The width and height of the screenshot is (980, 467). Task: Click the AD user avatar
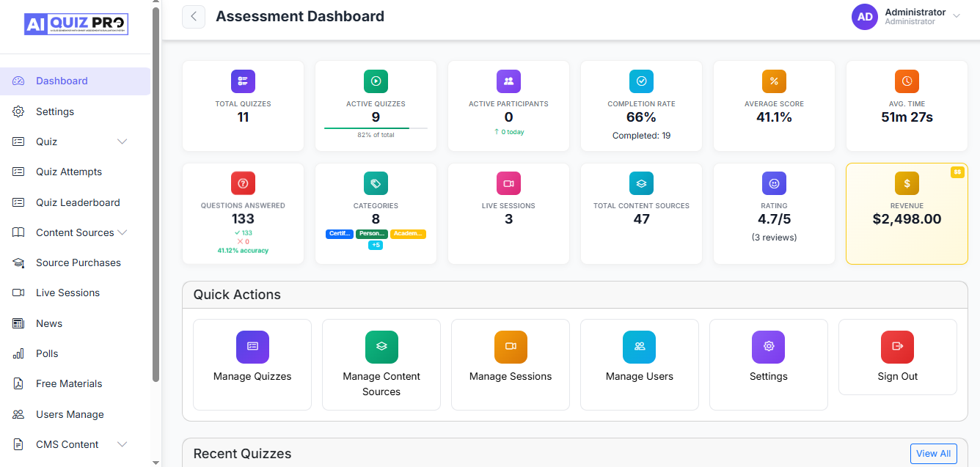point(865,17)
